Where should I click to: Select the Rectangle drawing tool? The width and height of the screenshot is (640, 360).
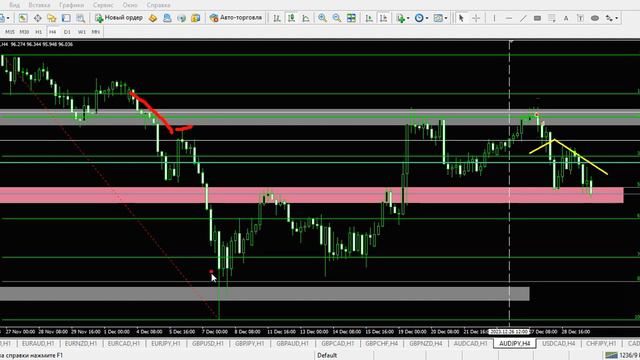(x=537, y=18)
